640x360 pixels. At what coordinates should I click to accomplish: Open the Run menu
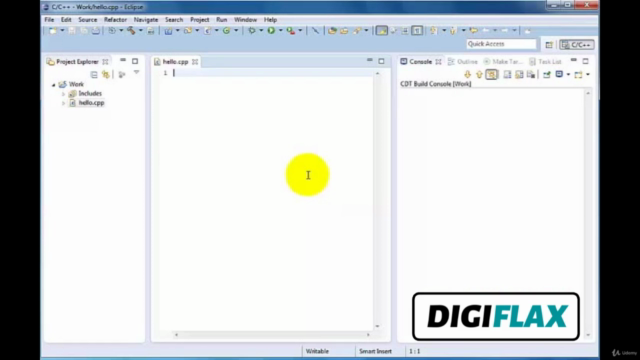click(x=222, y=20)
